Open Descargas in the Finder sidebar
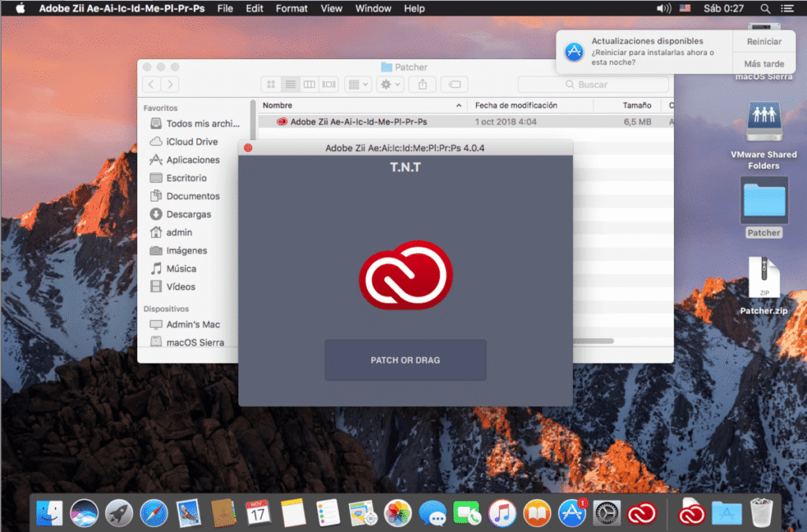The image size is (807, 532). pyautogui.click(x=188, y=214)
